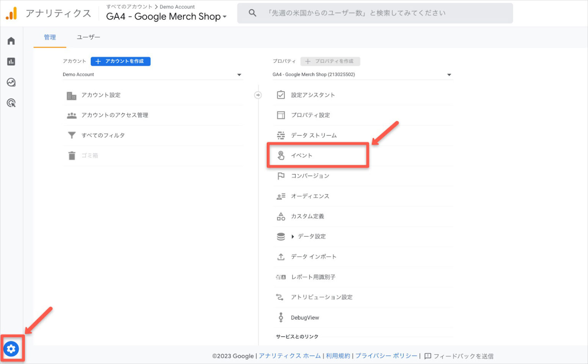The image size is (588, 364).
Task: Select the search magnifier icon
Action: tap(252, 13)
